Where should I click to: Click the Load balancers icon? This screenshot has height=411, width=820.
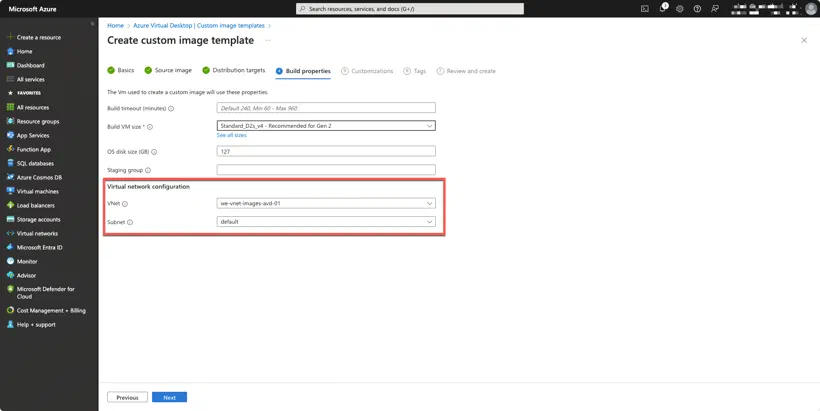10,206
